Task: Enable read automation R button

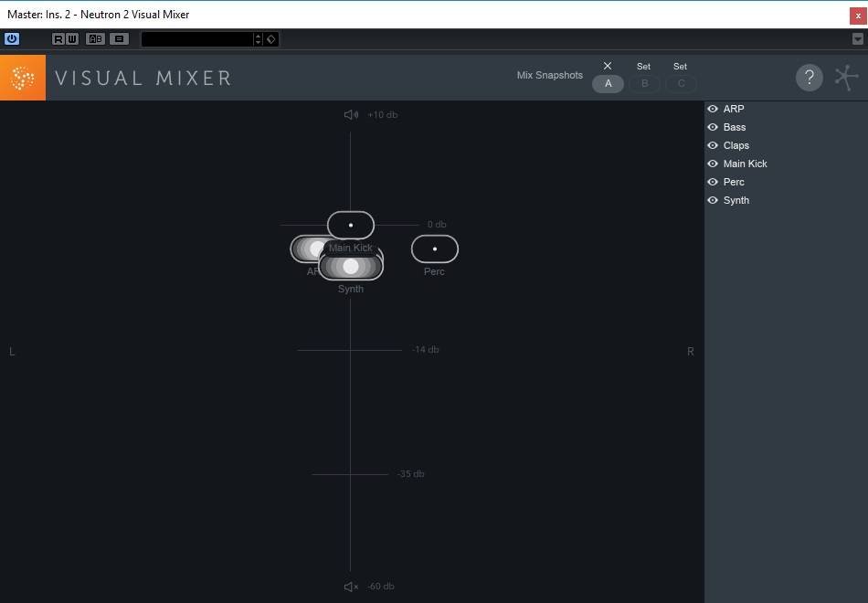Action: 58,39
